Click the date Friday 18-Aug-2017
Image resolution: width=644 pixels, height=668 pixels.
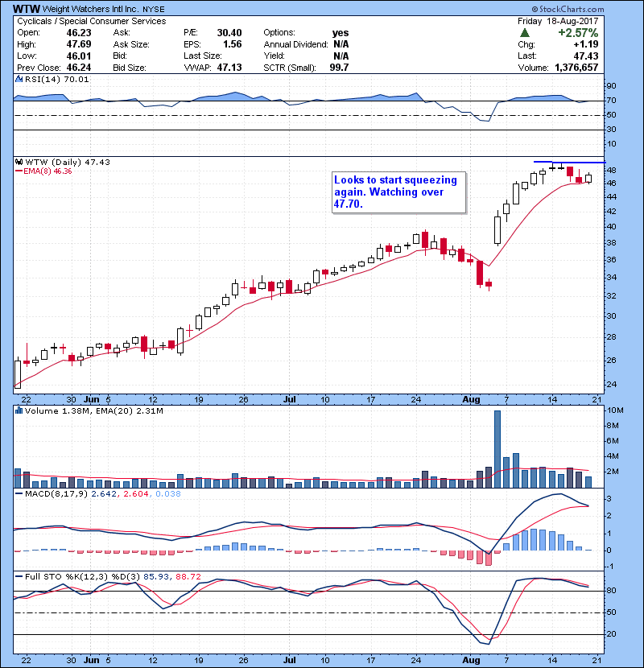point(558,21)
